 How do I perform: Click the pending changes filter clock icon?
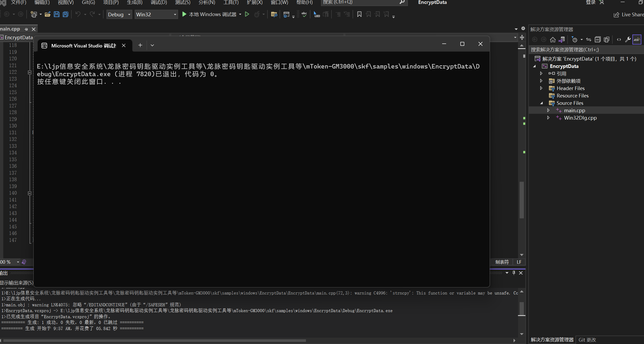(574, 40)
